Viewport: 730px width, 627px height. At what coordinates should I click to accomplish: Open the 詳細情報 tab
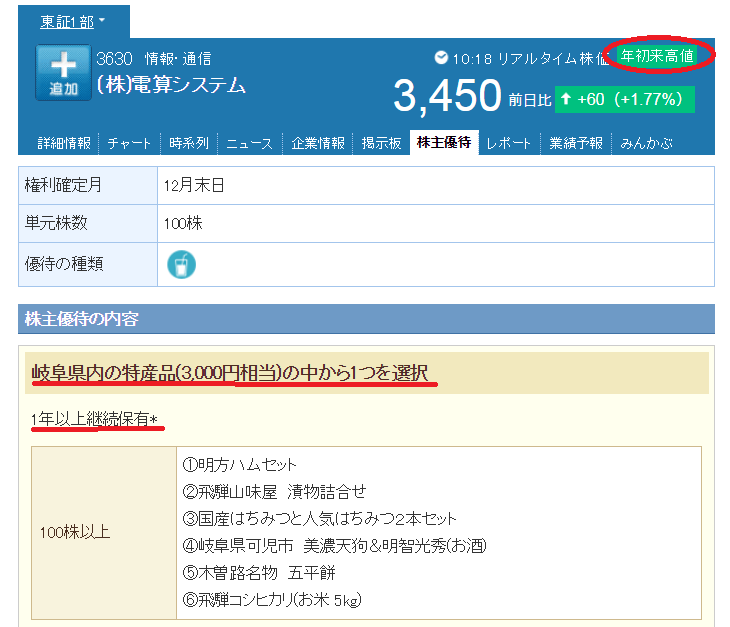(64, 143)
